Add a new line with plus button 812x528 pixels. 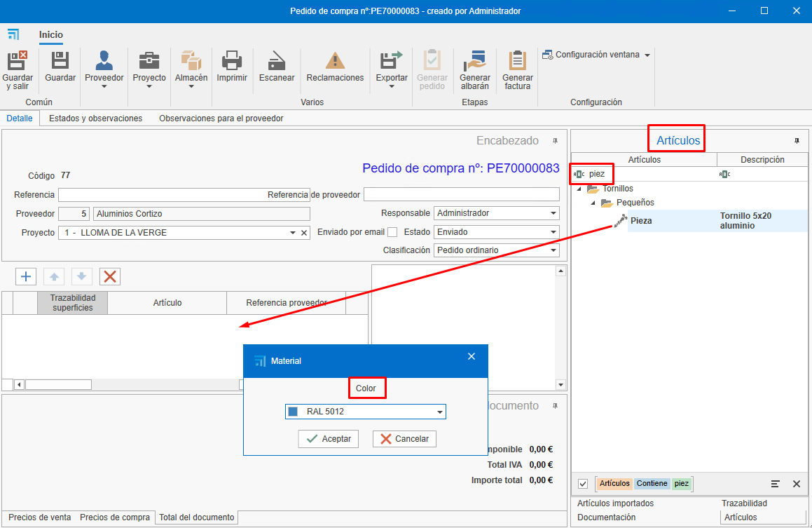coord(26,277)
